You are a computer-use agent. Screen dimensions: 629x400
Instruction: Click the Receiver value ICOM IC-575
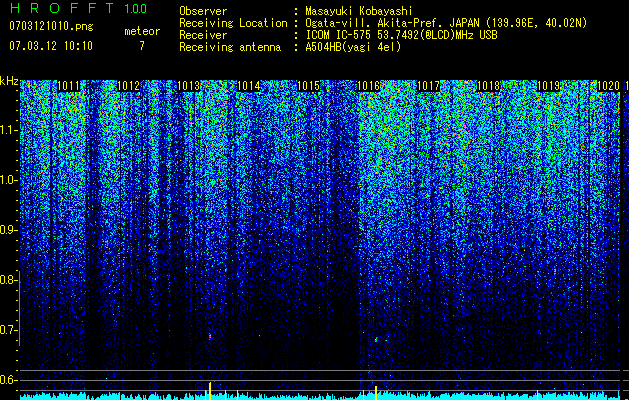[339, 35]
